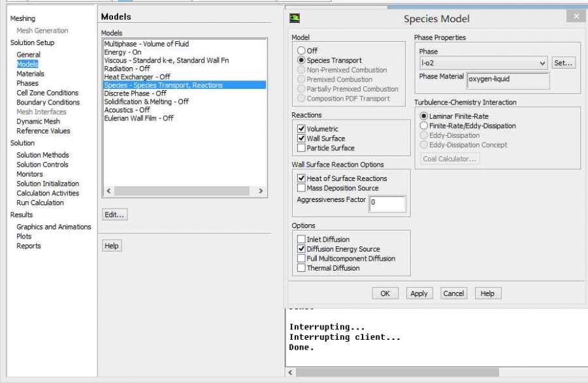This screenshot has height=383, width=588.
Task: Click the Edit... button under Models
Action: click(x=114, y=215)
